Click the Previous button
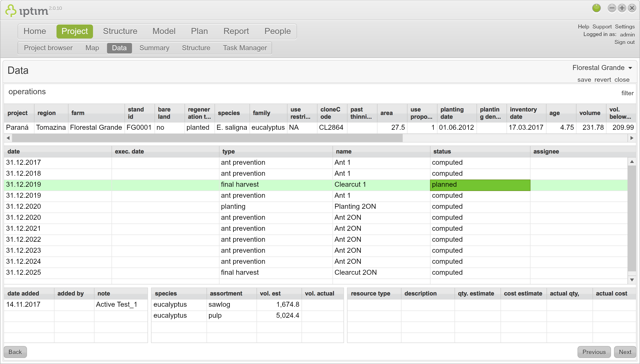640x364 pixels. pos(594,352)
